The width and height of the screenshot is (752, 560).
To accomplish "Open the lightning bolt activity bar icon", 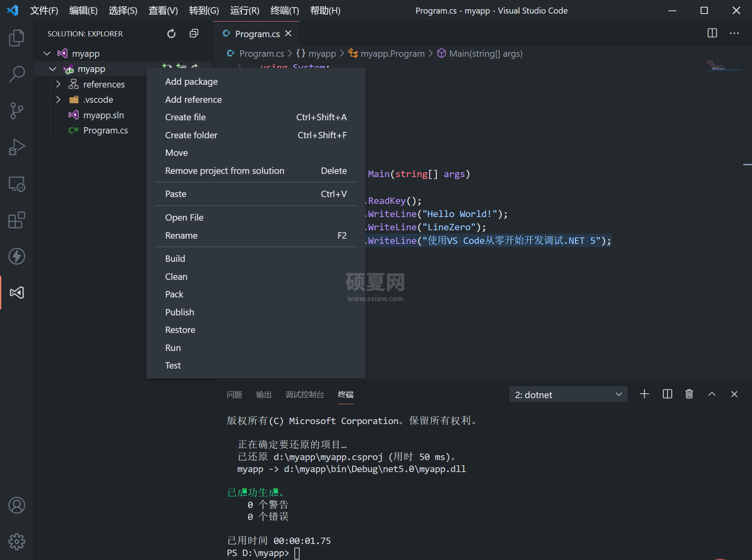I will click(x=16, y=256).
